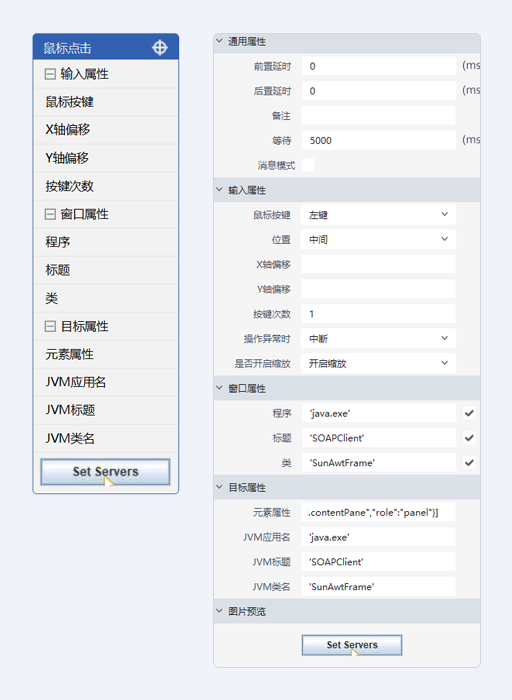Screen dimensions: 512x700
Task: Collapse the 输入属性 section in right panel
Action: tap(219, 190)
